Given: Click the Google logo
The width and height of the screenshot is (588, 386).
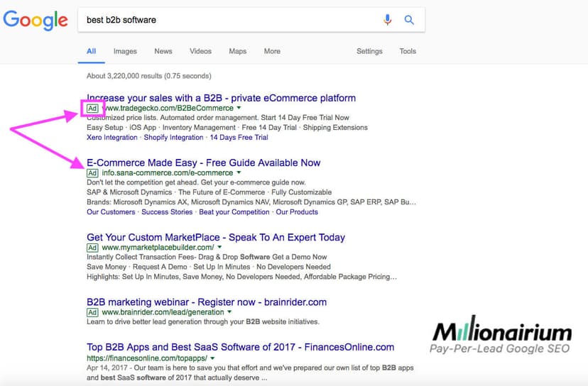Looking at the screenshot, I should tap(36, 21).
